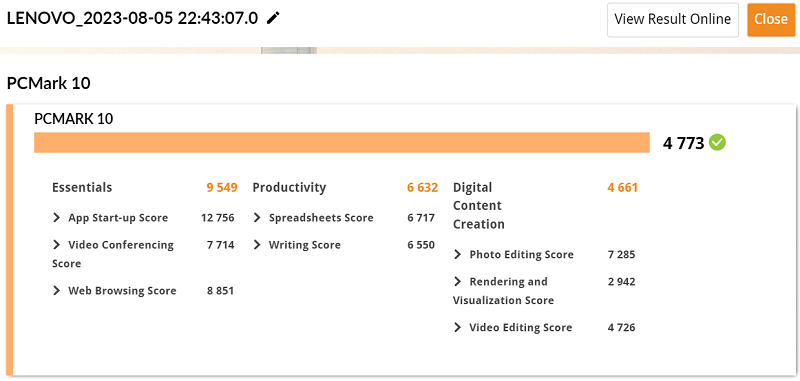800x381 pixels.
Task: Expand Video Editing Score details
Action: coord(458,327)
